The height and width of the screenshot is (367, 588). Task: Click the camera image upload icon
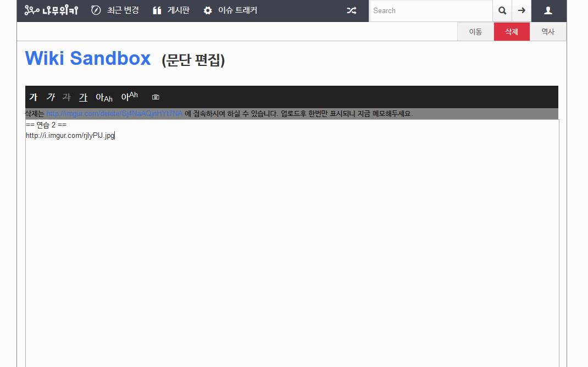156,97
